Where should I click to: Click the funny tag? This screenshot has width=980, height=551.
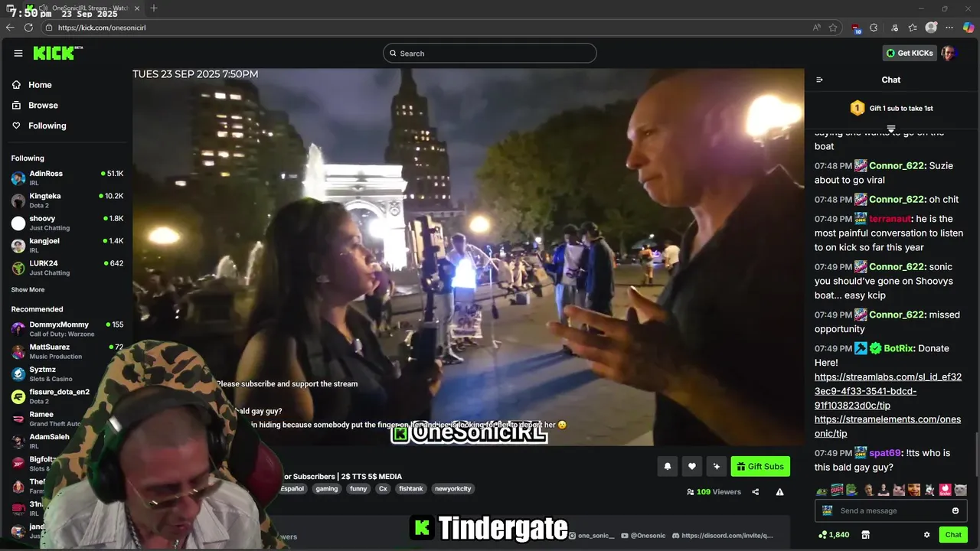[358, 488]
